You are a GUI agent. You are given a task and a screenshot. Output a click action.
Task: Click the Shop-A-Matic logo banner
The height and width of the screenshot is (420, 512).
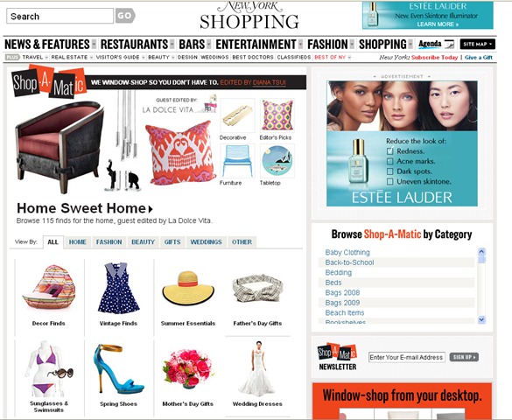49,82
